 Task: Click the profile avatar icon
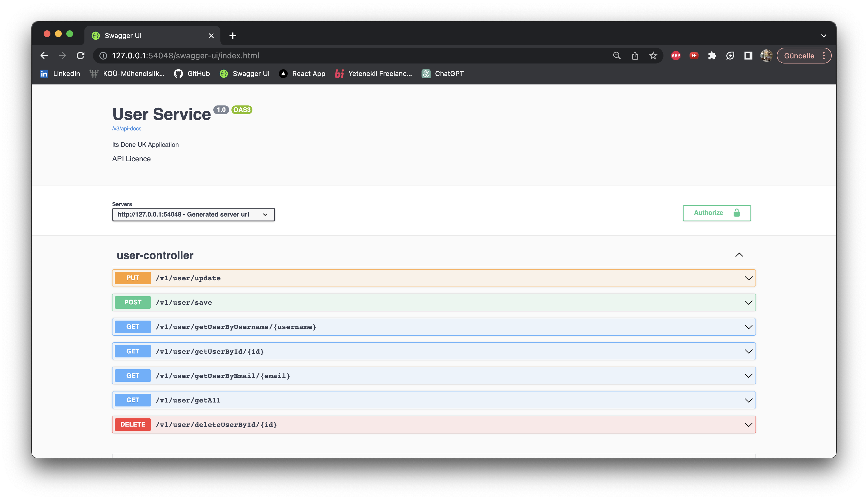tap(766, 56)
